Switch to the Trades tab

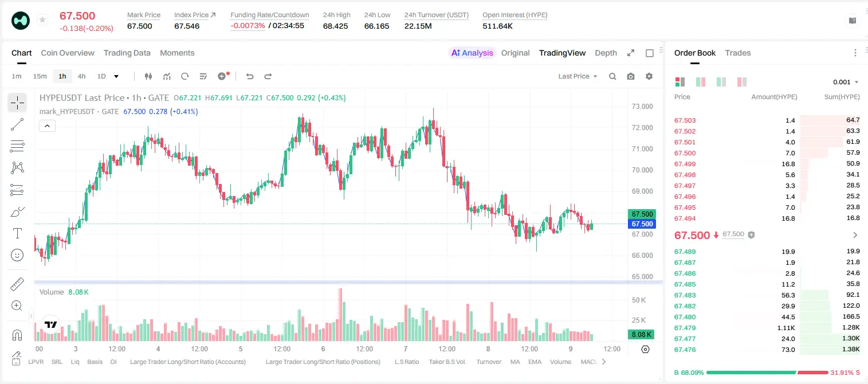point(737,53)
